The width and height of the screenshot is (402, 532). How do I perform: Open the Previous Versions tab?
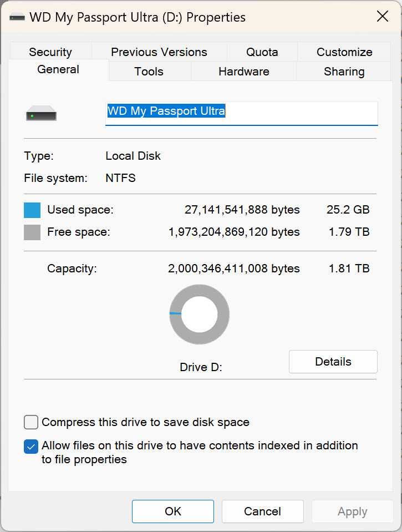159,52
